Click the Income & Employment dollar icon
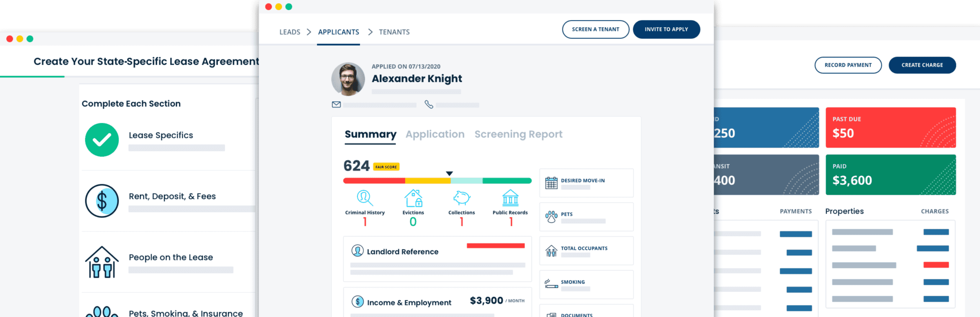The height and width of the screenshot is (317, 980). pyautogui.click(x=358, y=301)
